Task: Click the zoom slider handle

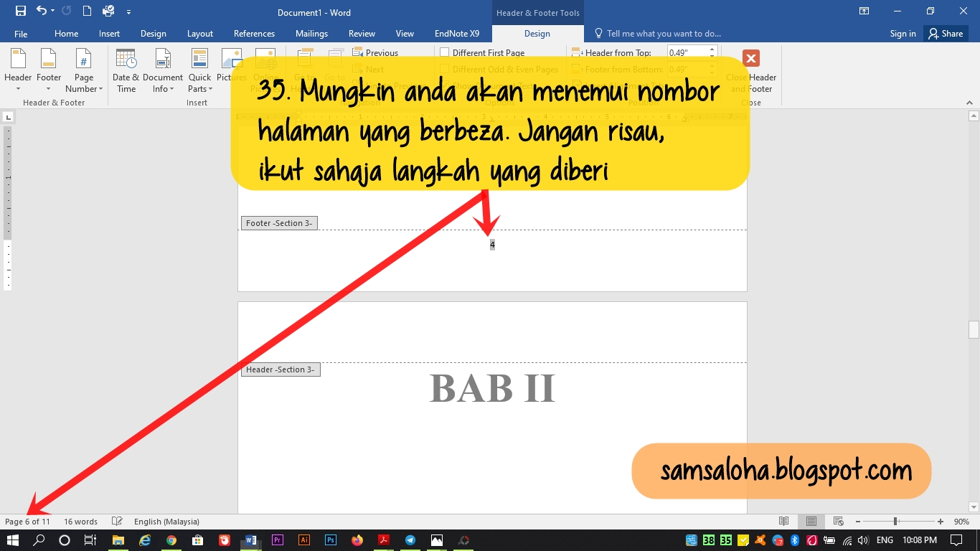Action: [895, 522]
